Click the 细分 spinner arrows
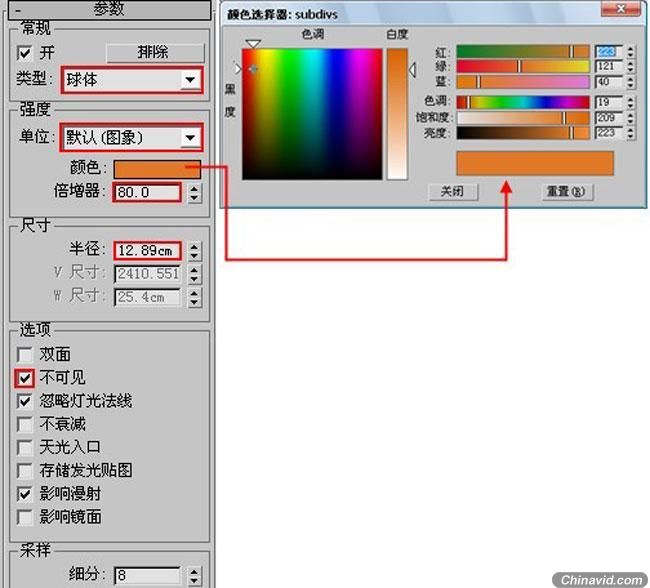 [x=194, y=576]
